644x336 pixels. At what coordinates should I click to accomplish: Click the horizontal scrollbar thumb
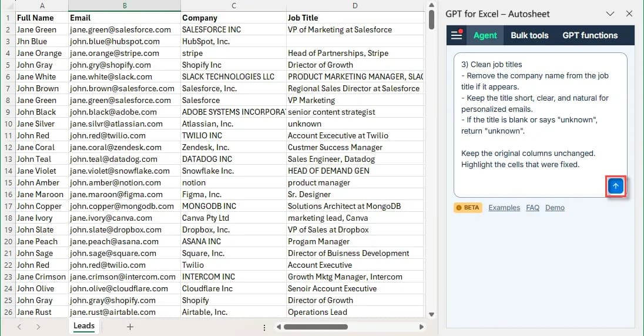316,327
